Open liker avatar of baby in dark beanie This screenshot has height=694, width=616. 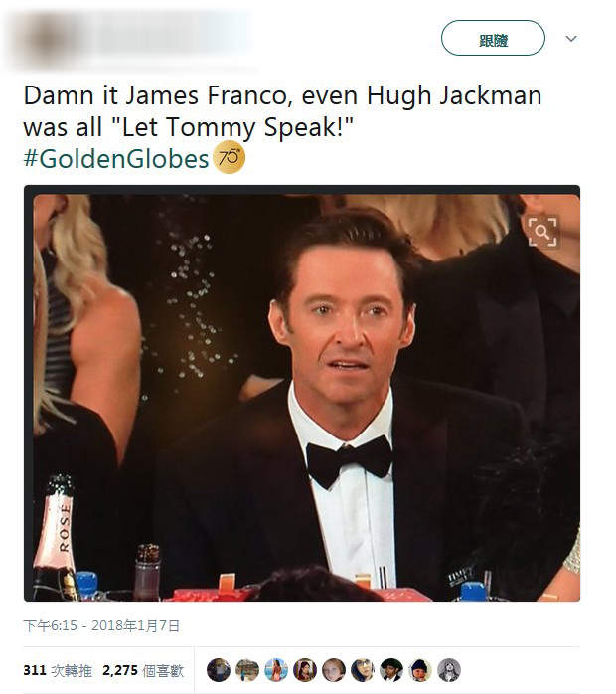coord(420,670)
